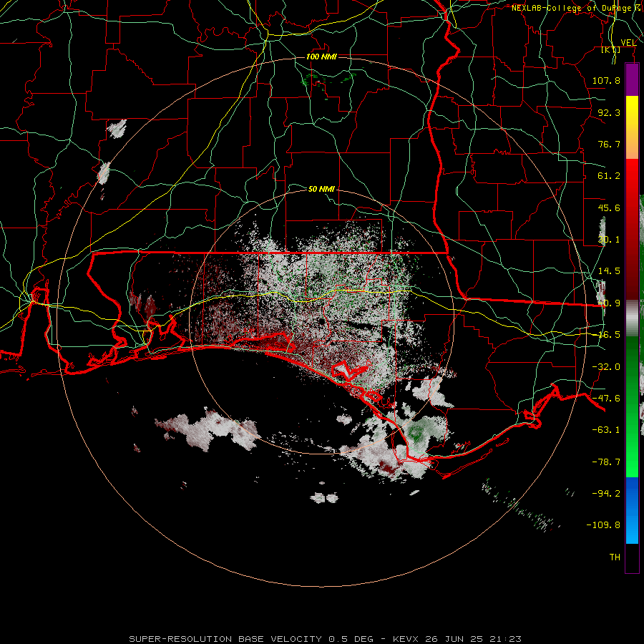
Task: Click the 14.5 velocity scale value
Action: [609, 271]
